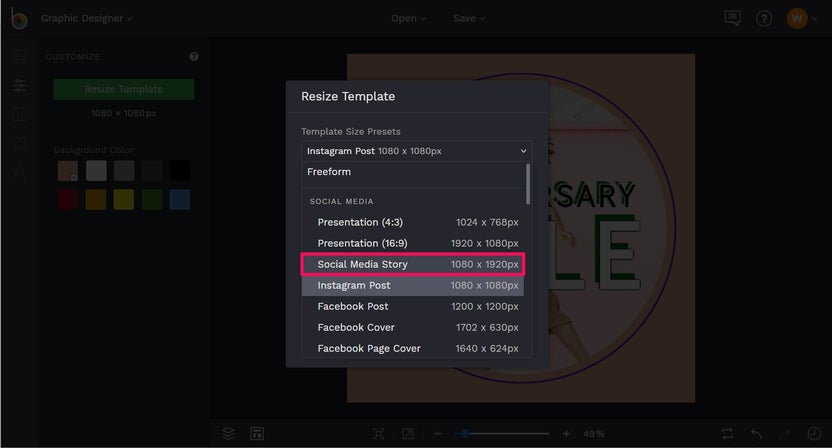Click the zoom slider handle
832x448 pixels.
point(465,434)
